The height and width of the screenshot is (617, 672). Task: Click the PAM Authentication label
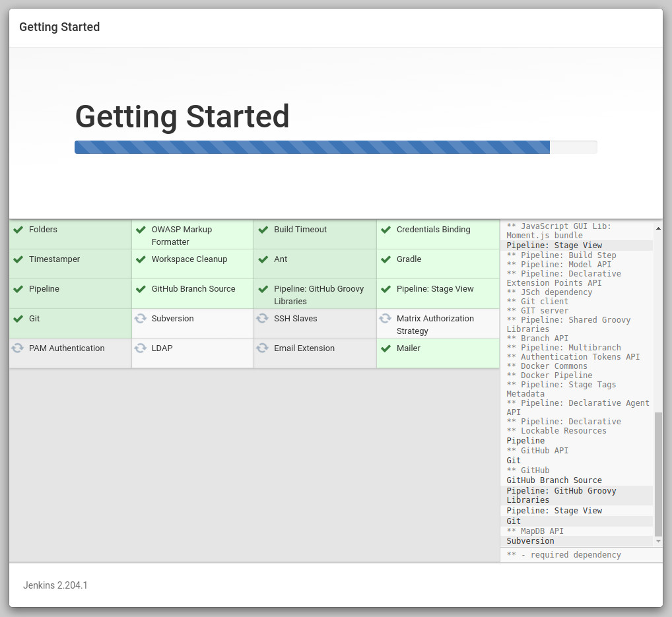[67, 348]
